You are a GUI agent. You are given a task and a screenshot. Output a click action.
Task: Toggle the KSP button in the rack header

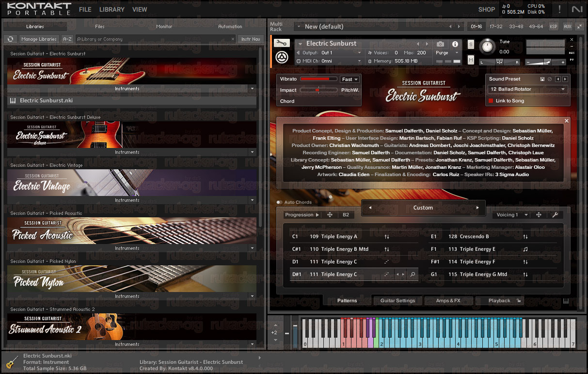(554, 27)
